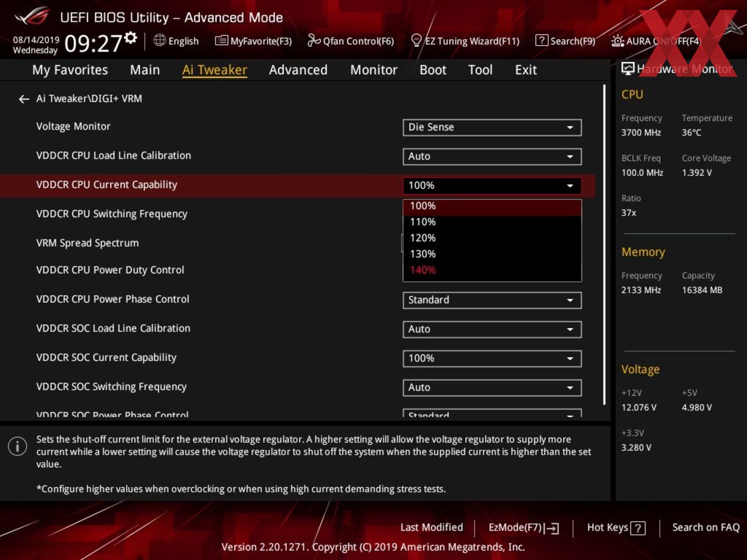This screenshot has height=560, width=747.
Task: Click the Hot Keys question mark icon
Action: tap(638, 528)
